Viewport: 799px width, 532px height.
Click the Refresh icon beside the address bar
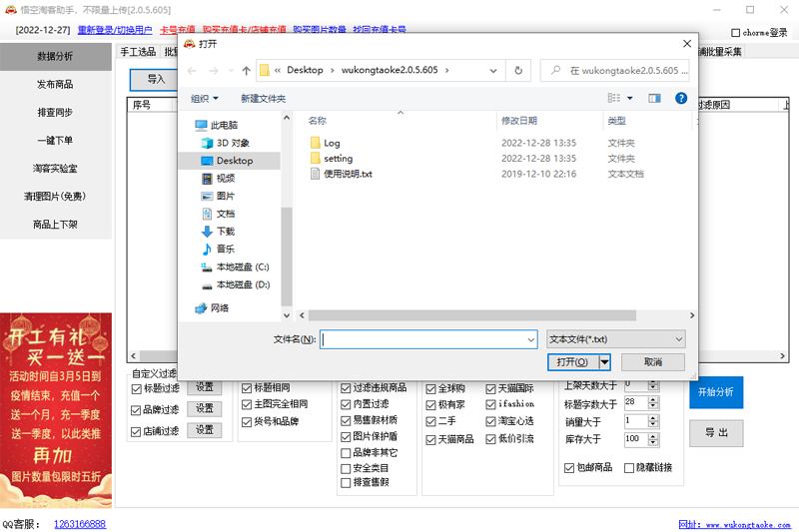(518, 71)
